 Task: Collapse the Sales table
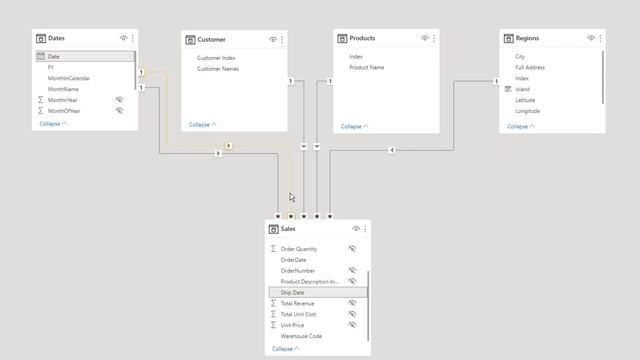[x=286, y=349]
